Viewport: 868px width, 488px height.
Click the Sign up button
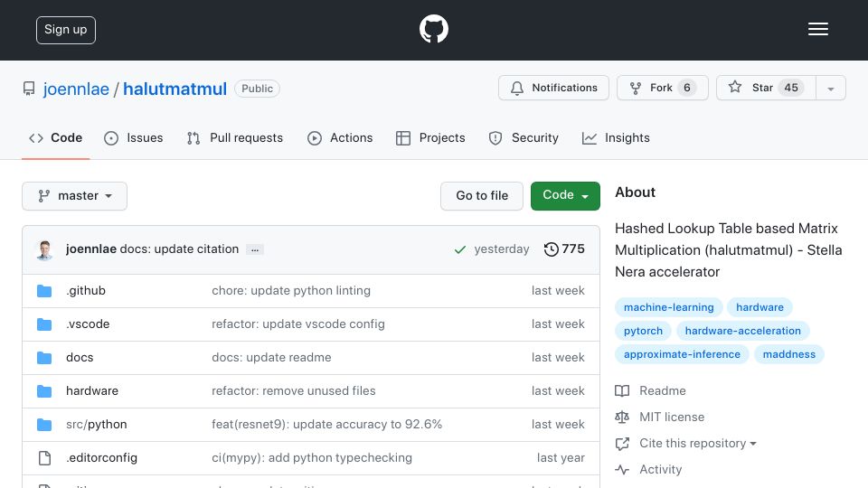pos(66,30)
